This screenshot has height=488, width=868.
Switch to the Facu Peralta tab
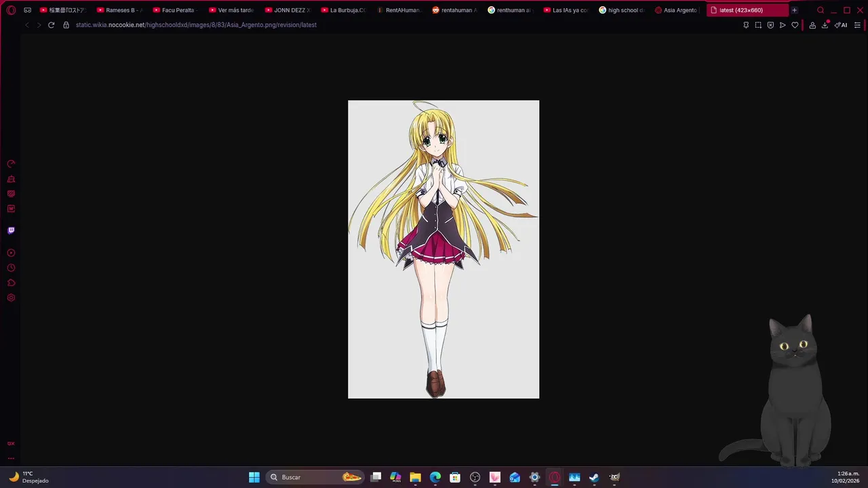click(x=175, y=10)
